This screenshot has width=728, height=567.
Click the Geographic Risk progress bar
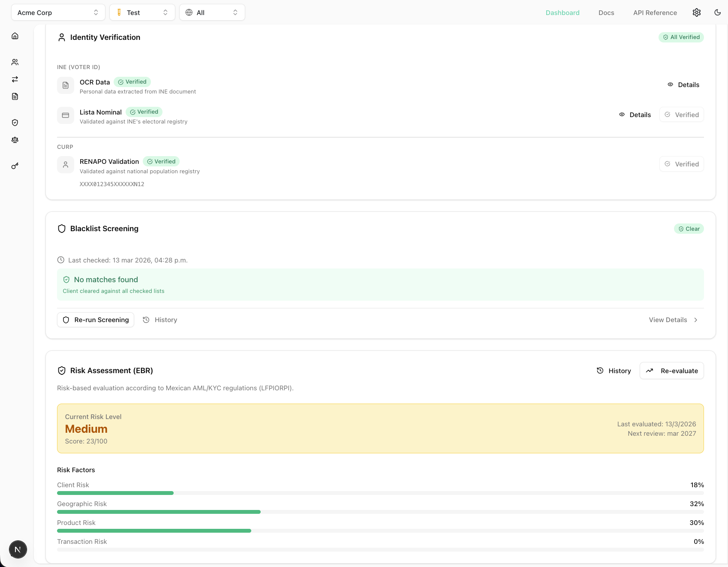tap(380, 512)
